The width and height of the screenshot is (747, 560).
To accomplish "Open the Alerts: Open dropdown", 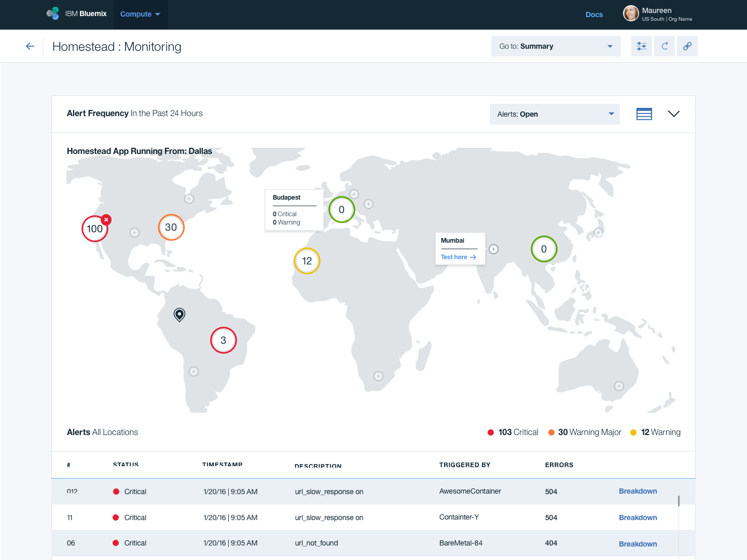I will 555,114.
